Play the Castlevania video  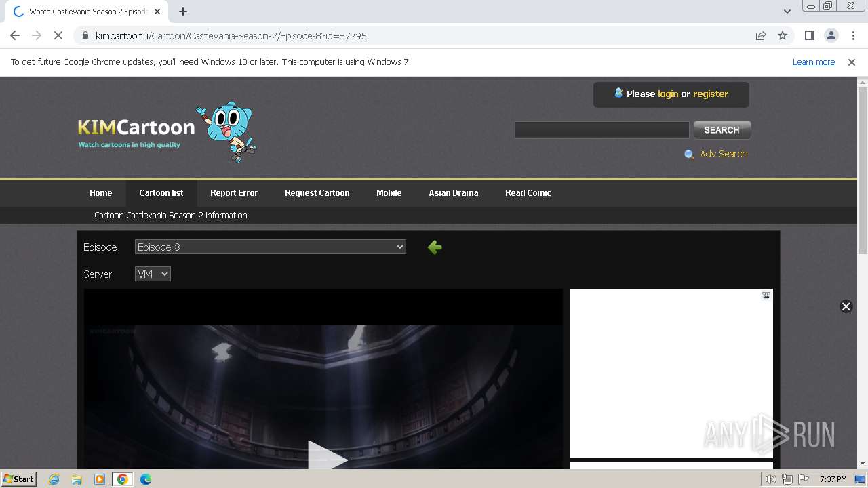327,455
